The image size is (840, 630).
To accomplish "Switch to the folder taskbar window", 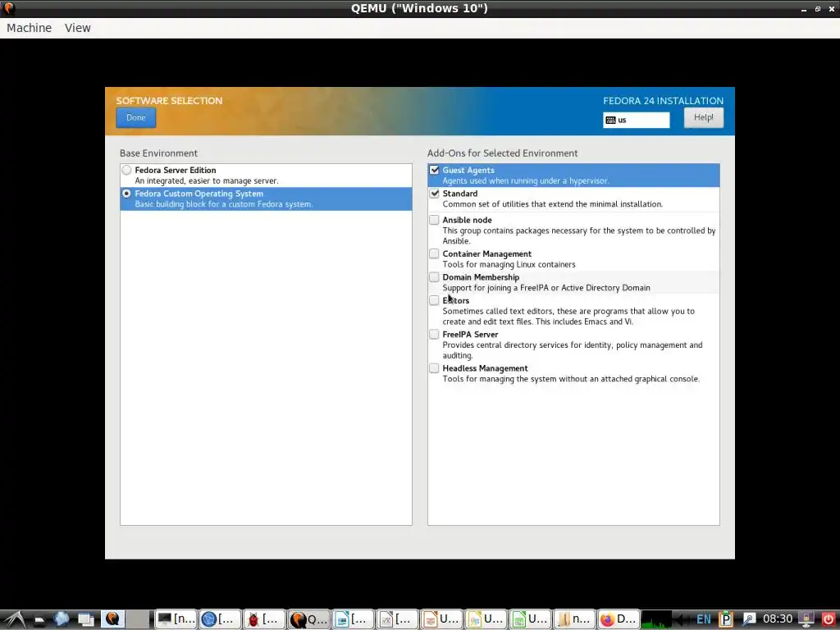I will tap(574, 619).
